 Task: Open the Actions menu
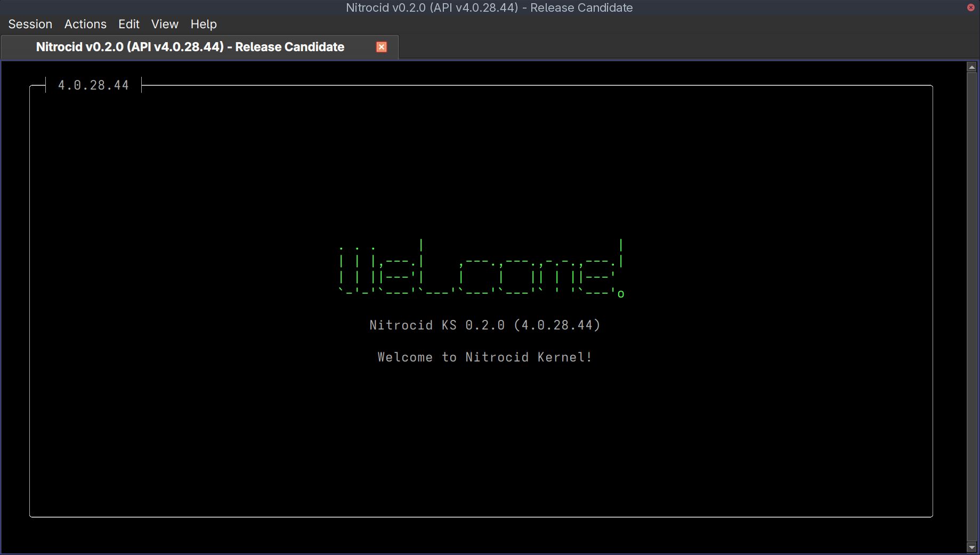coord(85,24)
